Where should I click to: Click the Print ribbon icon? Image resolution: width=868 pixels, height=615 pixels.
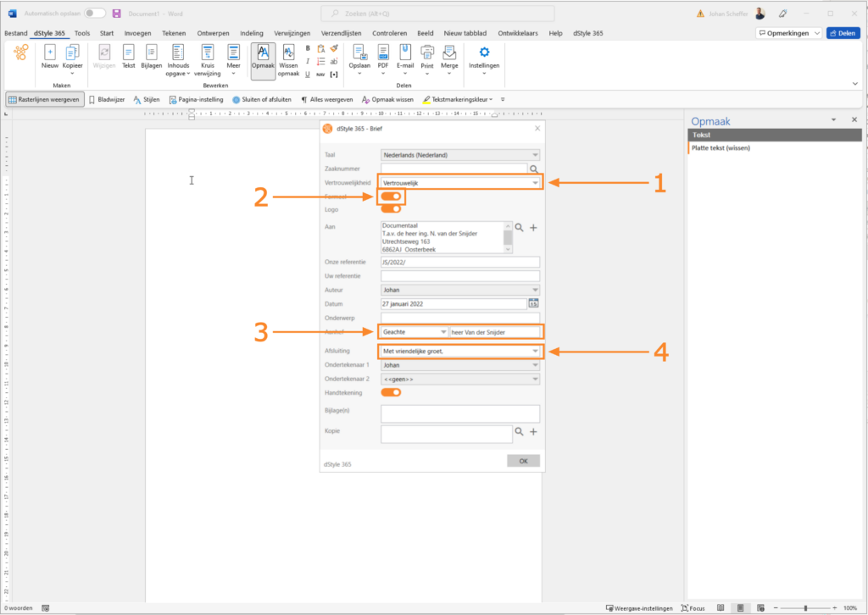click(x=427, y=53)
